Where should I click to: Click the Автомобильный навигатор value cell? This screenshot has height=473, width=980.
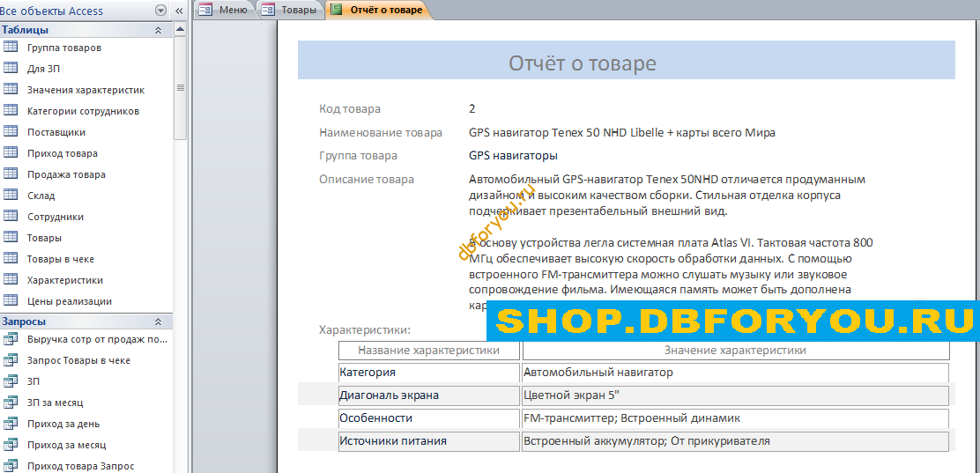click(x=736, y=373)
